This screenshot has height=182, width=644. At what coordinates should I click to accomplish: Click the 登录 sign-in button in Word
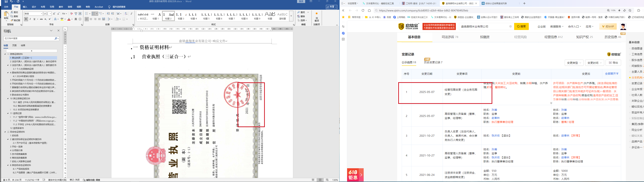click(x=301, y=2)
